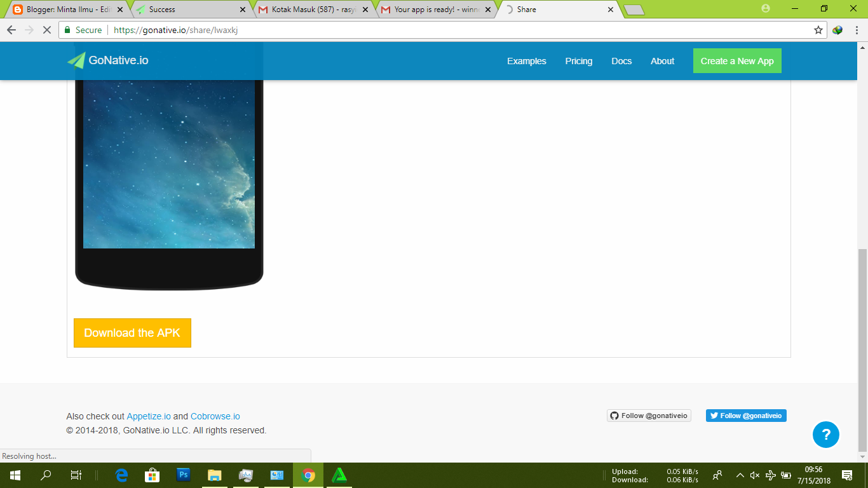The height and width of the screenshot is (488, 868).
Task: Open the green A app on the taskbar
Action: tap(339, 475)
